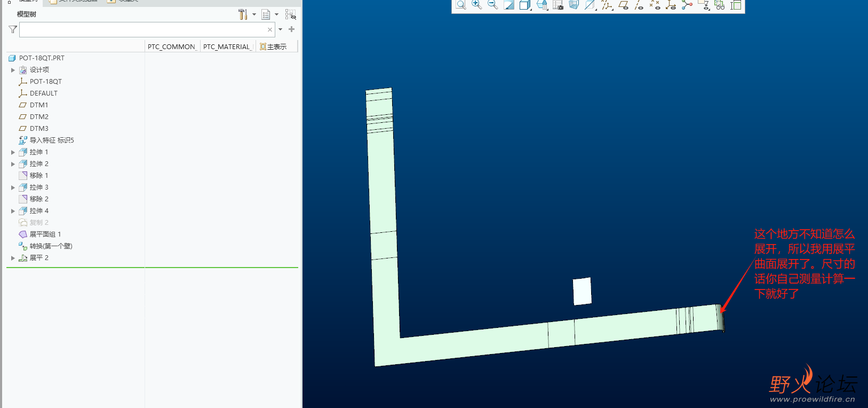The image size is (868, 408).
Task: Open the View Section clipping icon
Action: point(590,5)
